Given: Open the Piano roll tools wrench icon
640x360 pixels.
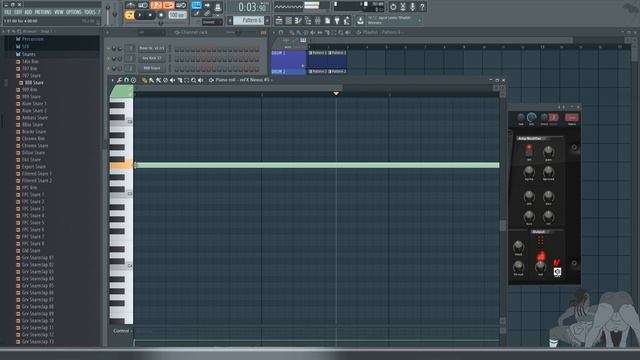Looking at the screenshot, I should coord(119,80).
